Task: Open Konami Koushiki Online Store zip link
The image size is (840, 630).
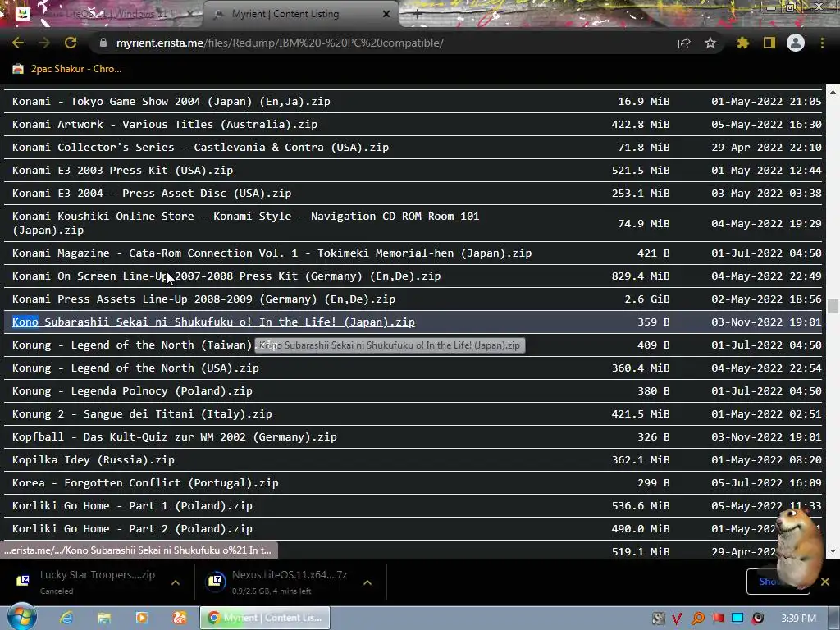Action: coord(245,223)
